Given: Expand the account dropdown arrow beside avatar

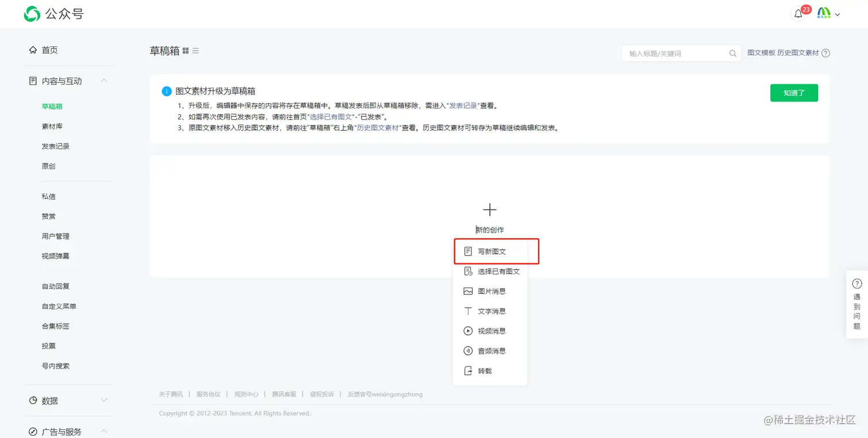Looking at the screenshot, I should point(838,14).
